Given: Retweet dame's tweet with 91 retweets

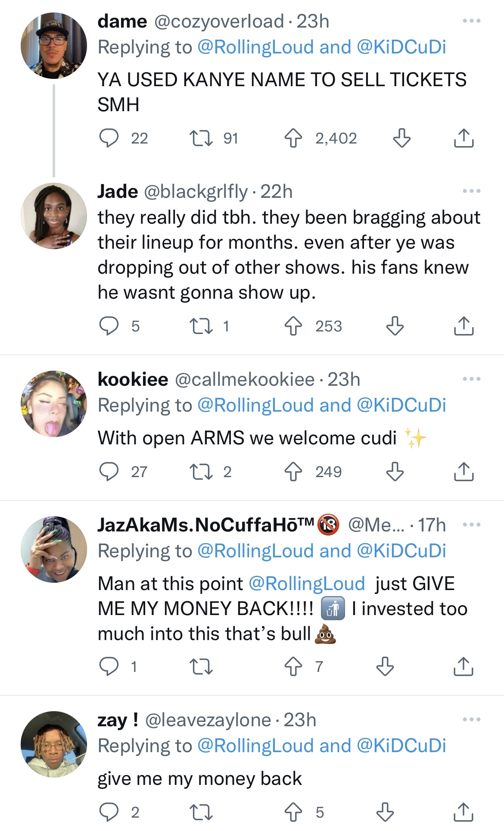Looking at the screenshot, I should [x=201, y=138].
